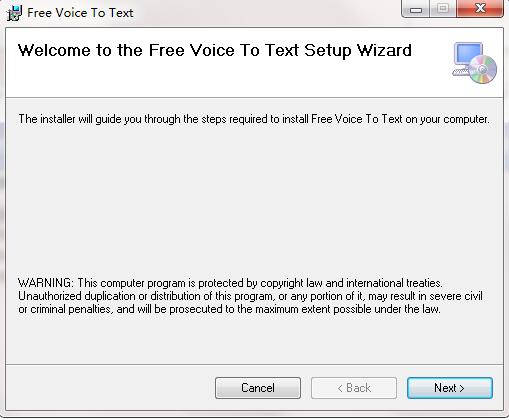This screenshot has height=420, width=509.
Task: Minimize the Free Voice To Text window
Action: [416, 9]
